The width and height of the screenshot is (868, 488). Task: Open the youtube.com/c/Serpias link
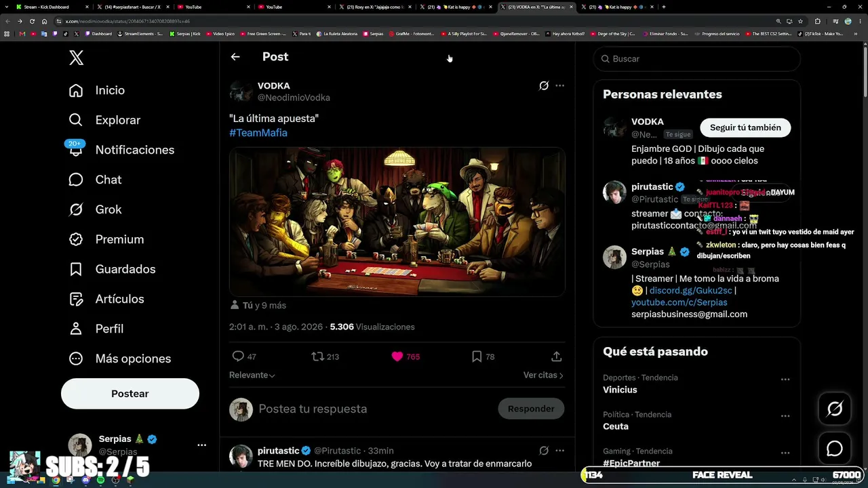[x=679, y=302]
